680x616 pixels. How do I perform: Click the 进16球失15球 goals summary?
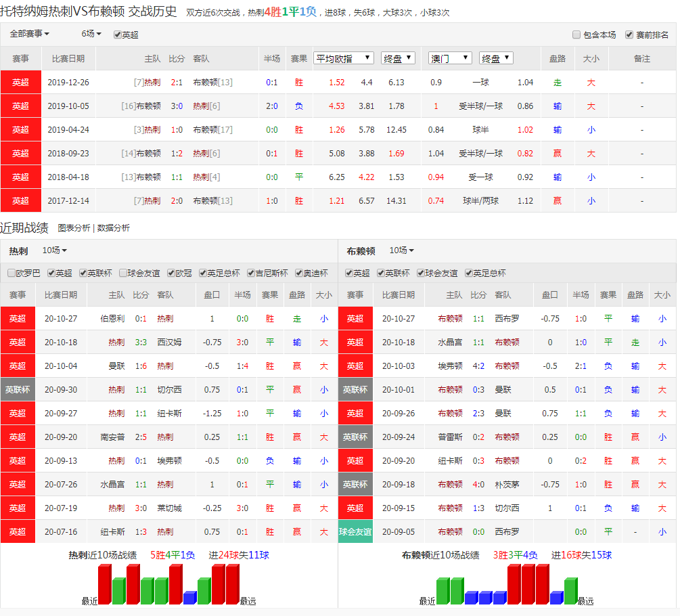coord(582,555)
